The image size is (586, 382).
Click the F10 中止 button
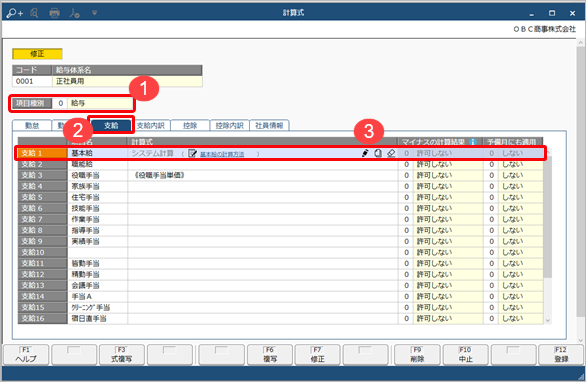pos(465,355)
